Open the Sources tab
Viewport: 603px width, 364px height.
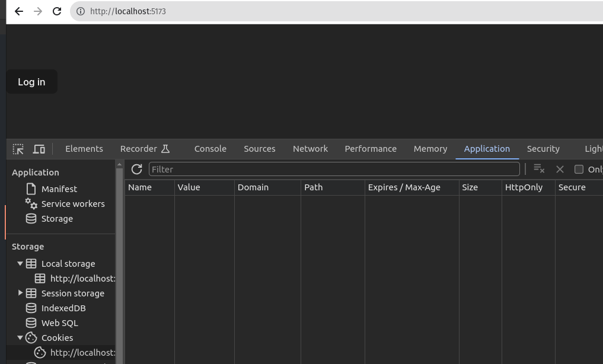[x=260, y=149]
